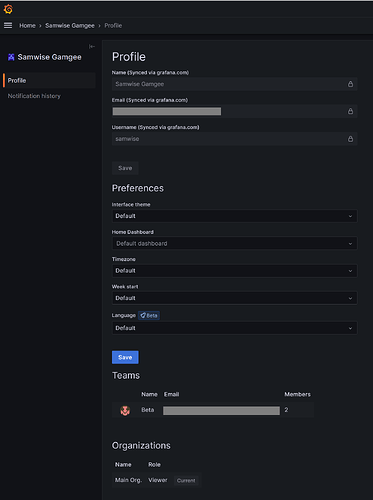Click the lock icon in Email field
Screen dimensions: 373x500
click(x=350, y=111)
